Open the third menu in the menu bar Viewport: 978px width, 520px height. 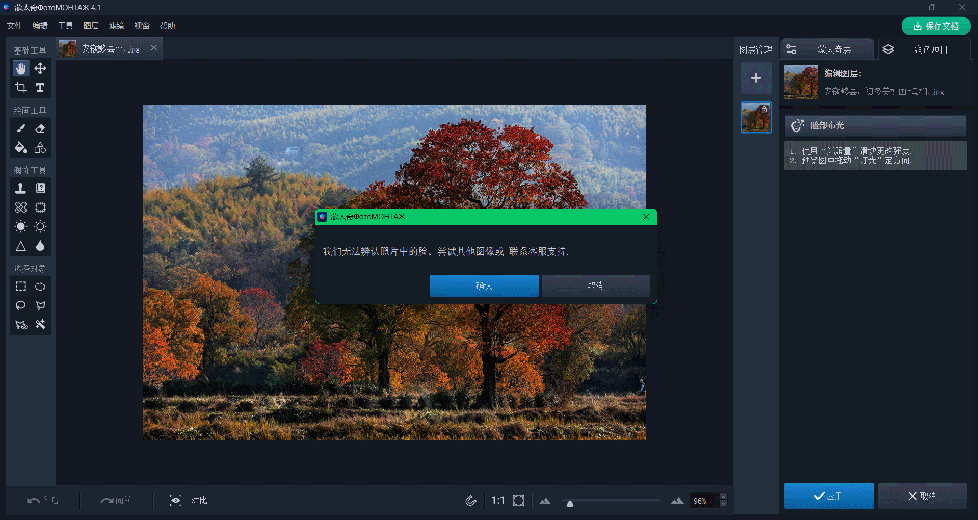coord(65,26)
